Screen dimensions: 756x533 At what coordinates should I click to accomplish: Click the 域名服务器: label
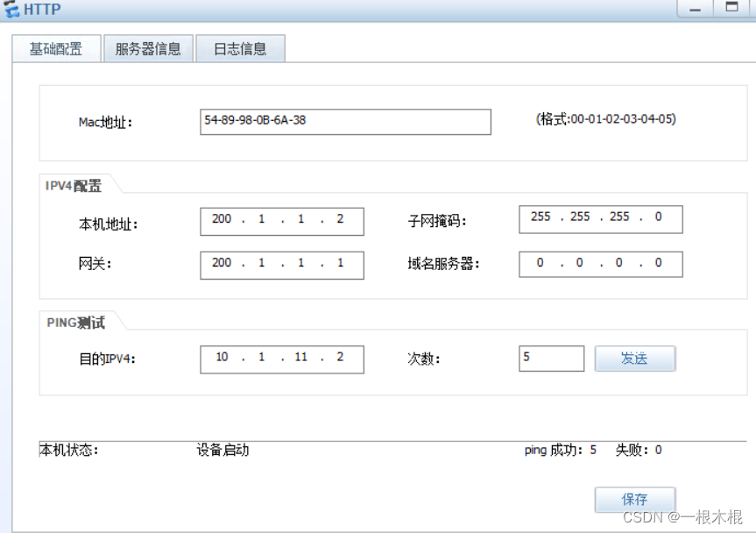pos(443,264)
